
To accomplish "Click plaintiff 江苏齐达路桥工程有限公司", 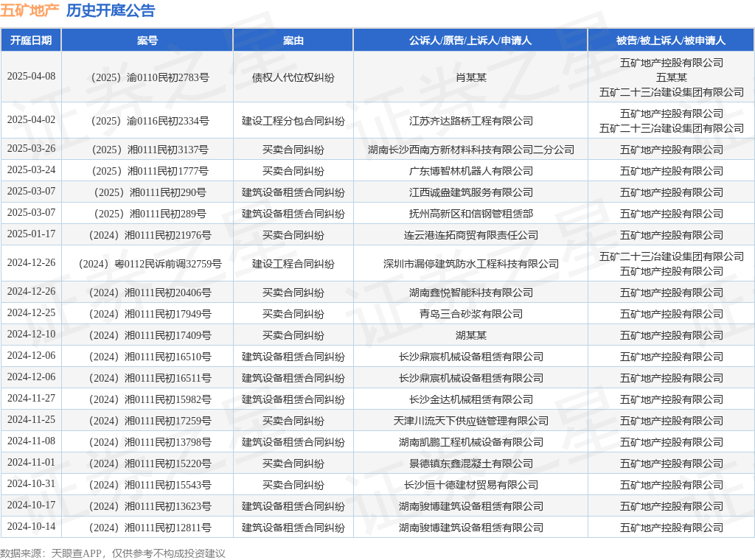I will coord(471,121).
